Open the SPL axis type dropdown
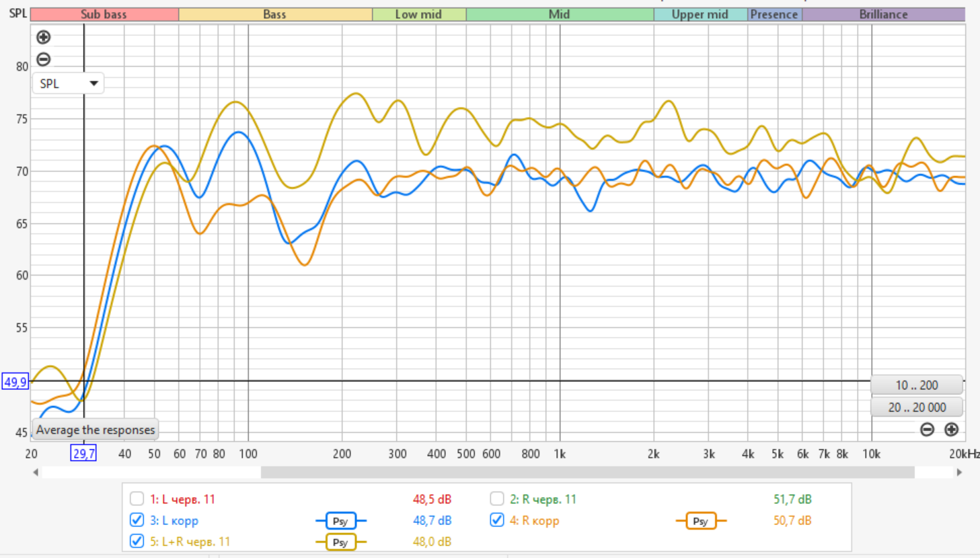The height and width of the screenshot is (558, 980). click(68, 83)
